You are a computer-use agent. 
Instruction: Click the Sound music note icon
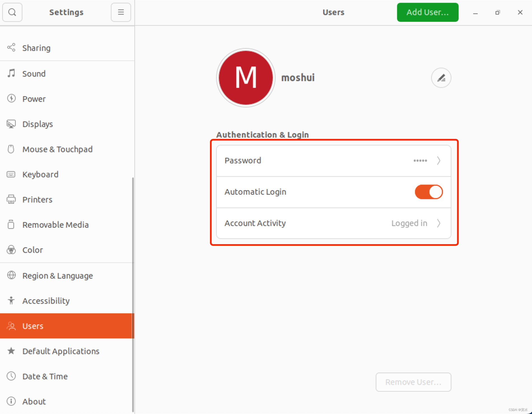point(11,73)
